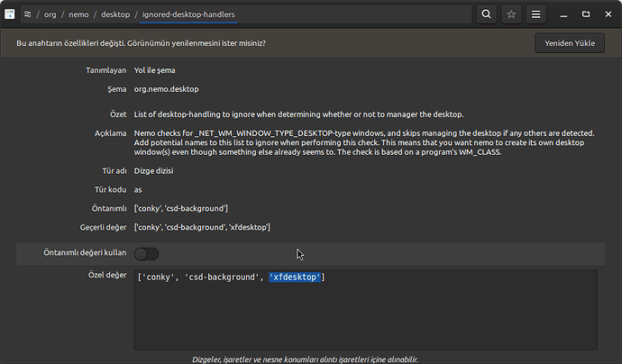
Task: Click the 'Geçerli değer' current value text
Action: 202,226
